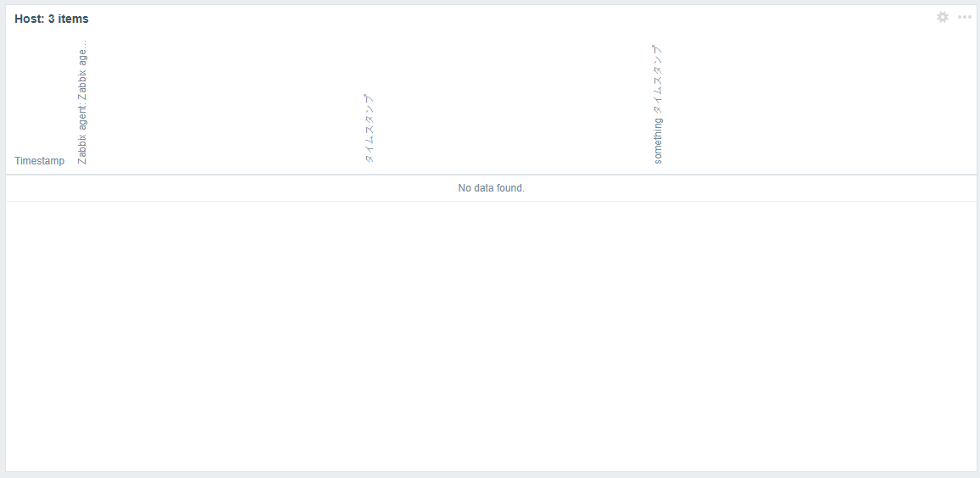Screen dimensions: 980x478
Task: Click the Timestamp column header
Action: pyautogui.click(x=39, y=161)
